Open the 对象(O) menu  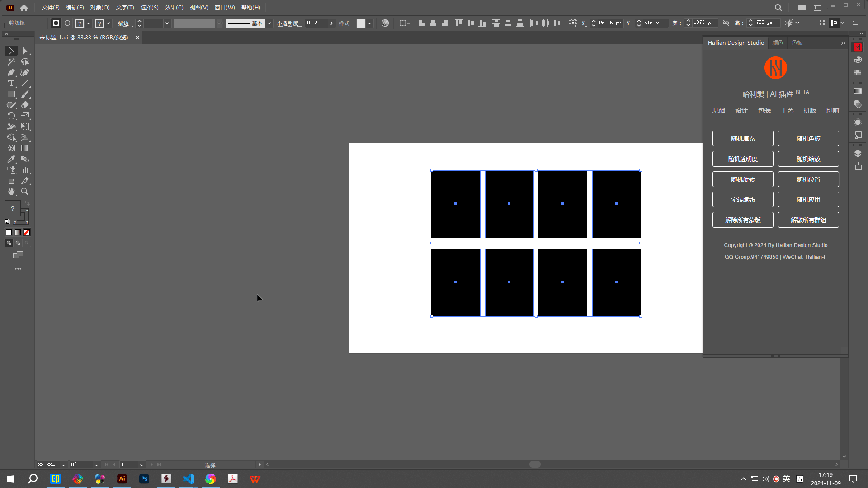point(100,8)
